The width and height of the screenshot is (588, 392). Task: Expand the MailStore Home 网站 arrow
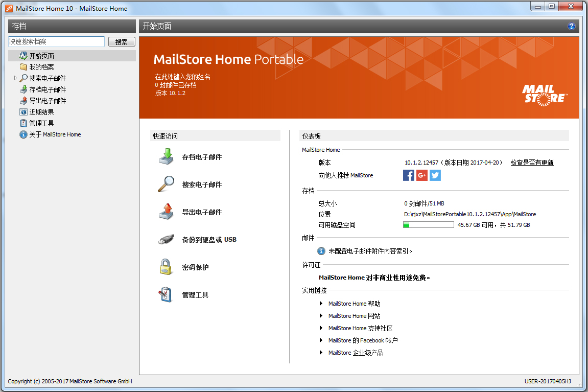tap(321, 316)
